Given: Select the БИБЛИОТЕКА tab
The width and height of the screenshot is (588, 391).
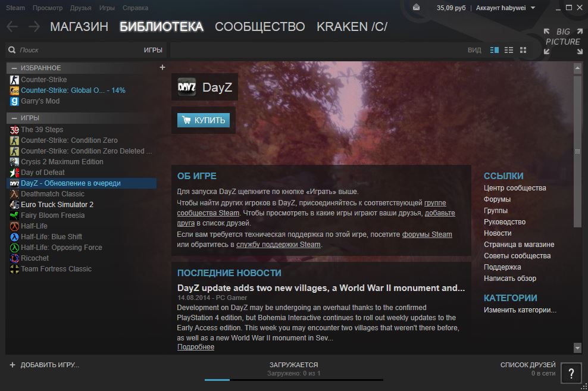Looking at the screenshot, I should pos(162,27).
